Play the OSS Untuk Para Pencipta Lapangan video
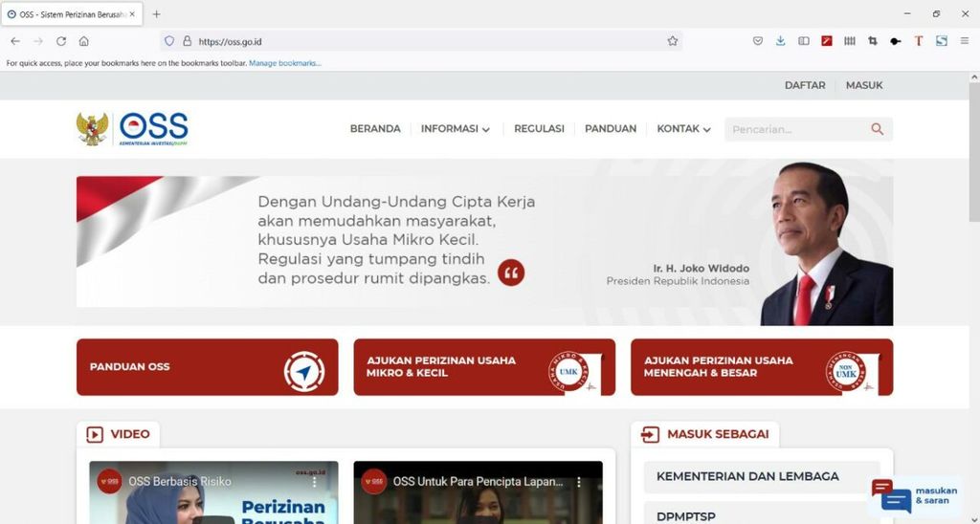The height and width of the screenshot is (524, 980). point(479,493)
